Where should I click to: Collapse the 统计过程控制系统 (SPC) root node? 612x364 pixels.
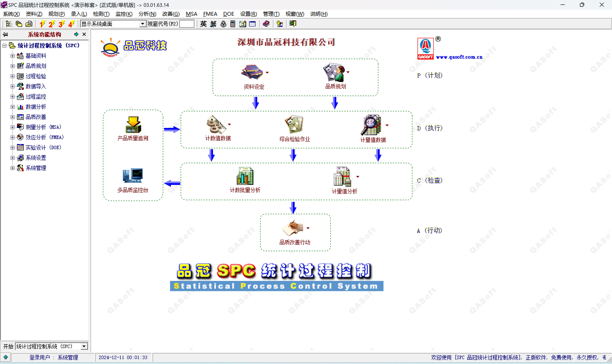(4, 46)
